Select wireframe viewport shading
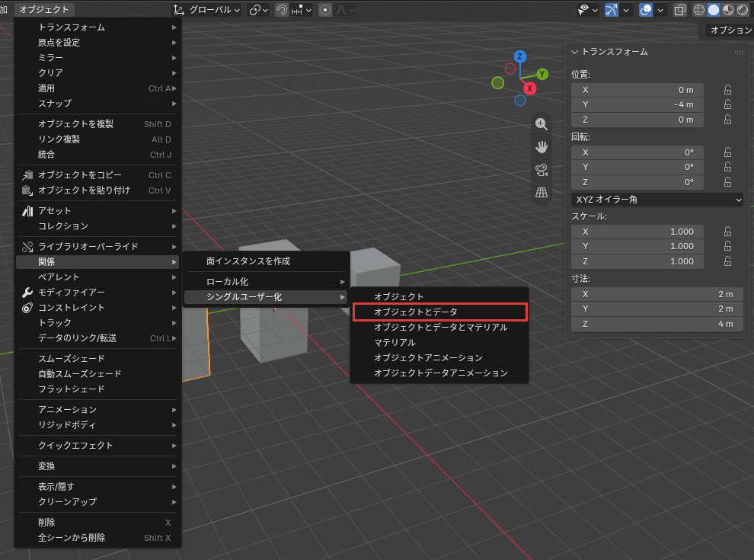The height and width of the screenshot is (560, 754). pos(698,10)
